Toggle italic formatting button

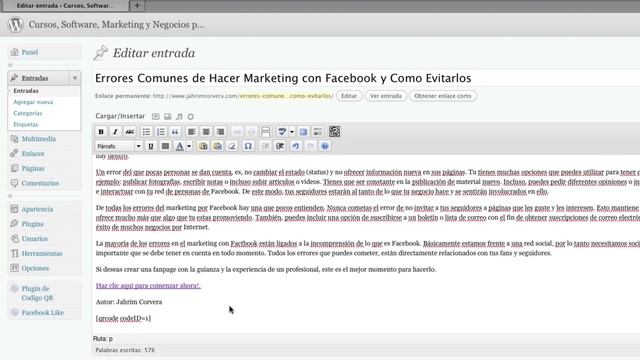pos(115,132)
